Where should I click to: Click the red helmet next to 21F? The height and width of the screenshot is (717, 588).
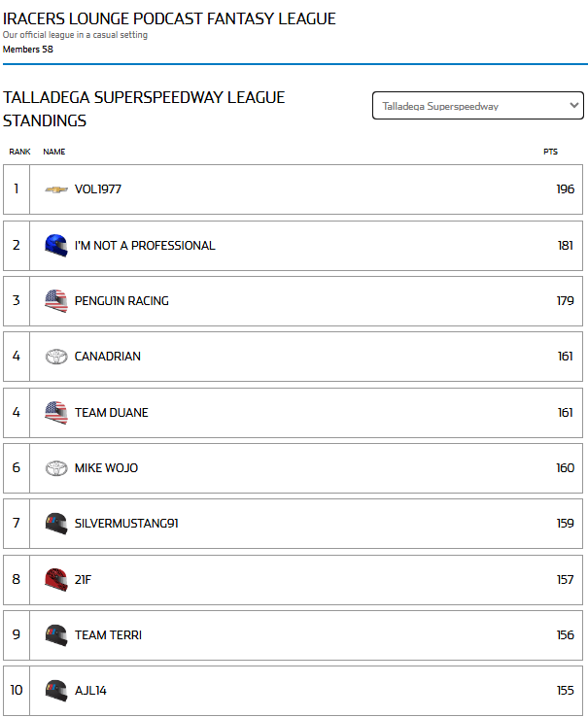click(56, 580)
